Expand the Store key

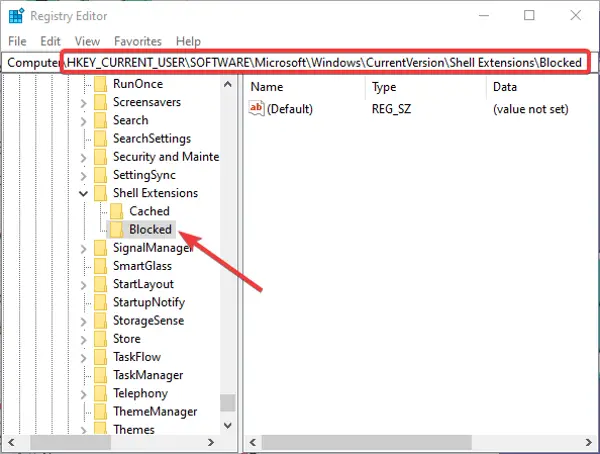tap(83, 340)
